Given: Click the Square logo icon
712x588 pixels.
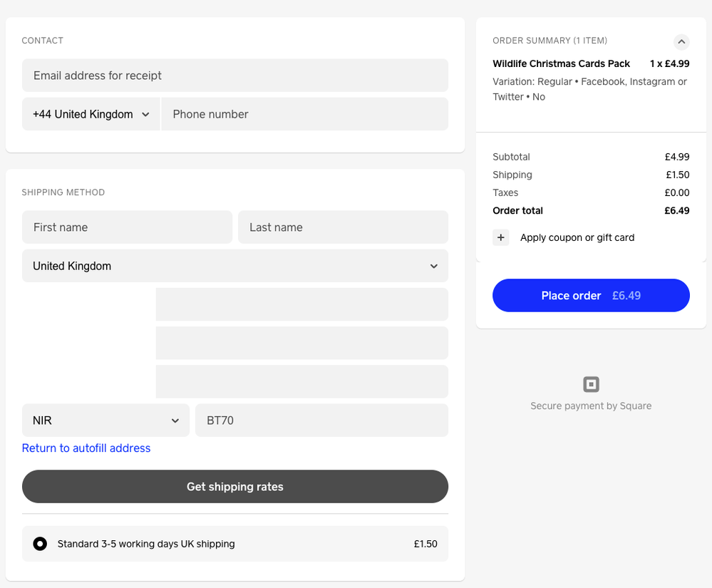Looking at the screenshot, I should pyautogui.click(x=591, y=385).
